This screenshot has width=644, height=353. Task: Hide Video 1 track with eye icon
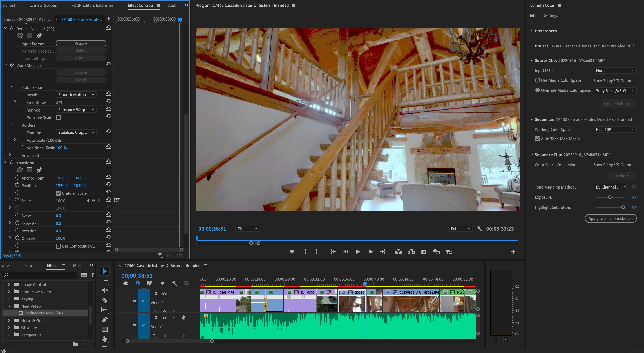tap(164, 294)
